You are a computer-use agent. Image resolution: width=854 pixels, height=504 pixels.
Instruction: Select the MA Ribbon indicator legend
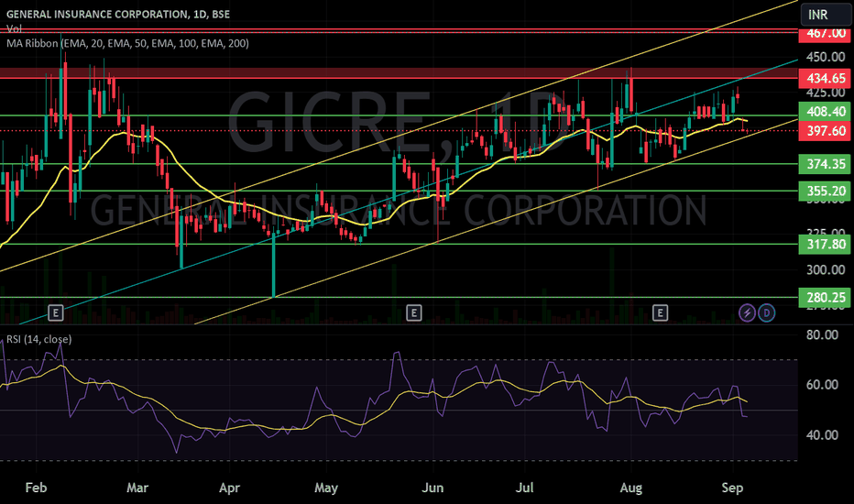click(x=127, y=43)
